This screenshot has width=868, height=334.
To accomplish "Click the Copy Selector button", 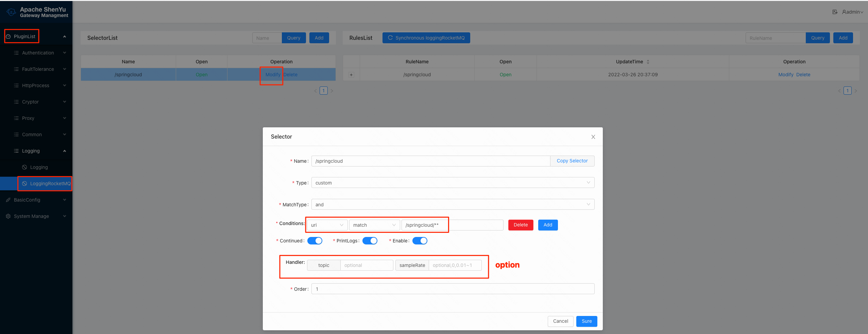I will [x=572, y=161].
